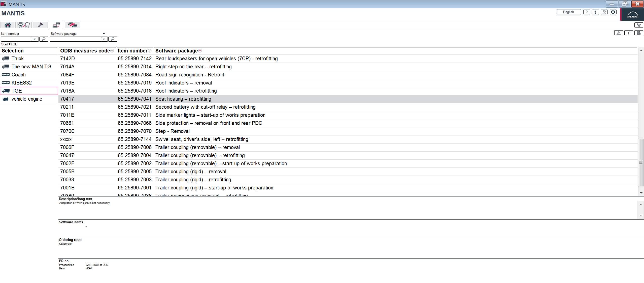Expand the Software package search type selector

pyautogui.click(x=104, y=33)
